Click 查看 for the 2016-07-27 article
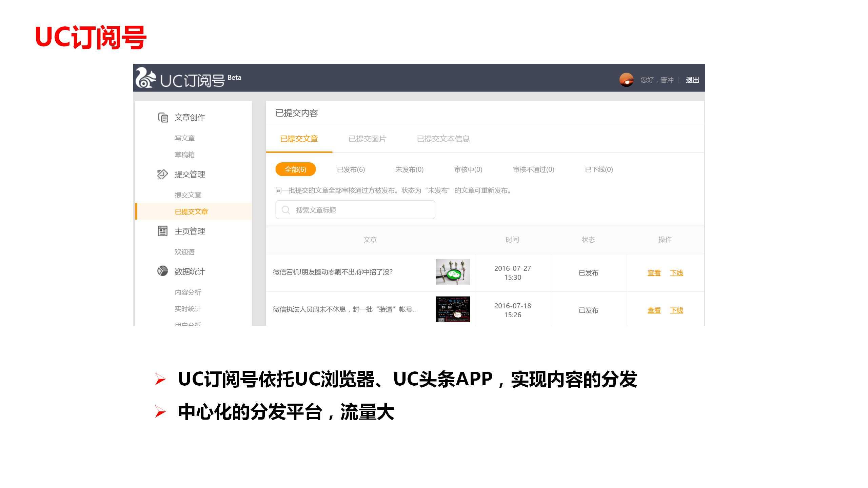Viewport: 868px width, 488px height. tap(654, 273)
